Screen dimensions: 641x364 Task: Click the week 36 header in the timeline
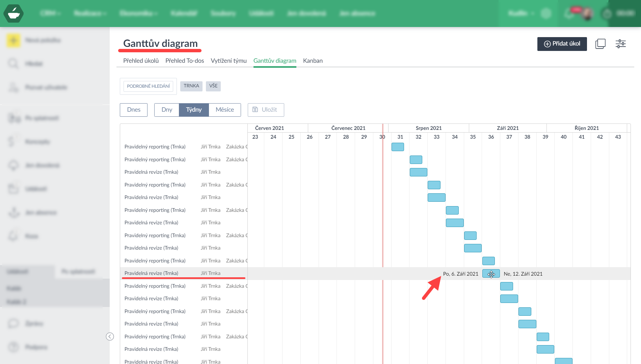coord(491,137)
